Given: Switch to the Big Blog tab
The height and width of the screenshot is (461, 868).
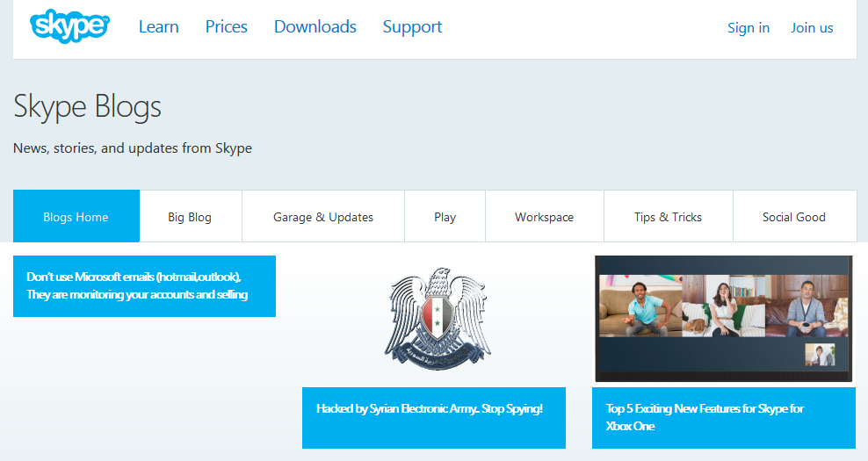Looking at the screenshot, I should pyautogui.click(x=191, y=216).
